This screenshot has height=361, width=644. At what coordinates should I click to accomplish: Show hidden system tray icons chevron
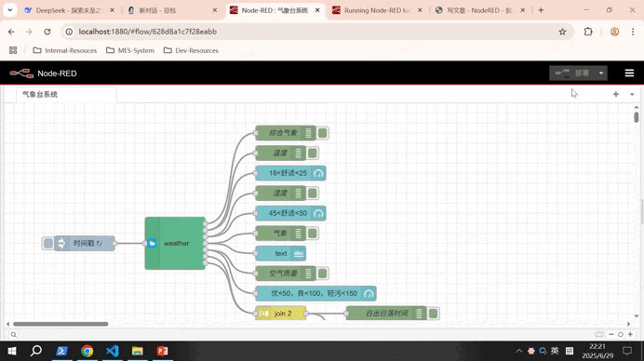(519, 351)
